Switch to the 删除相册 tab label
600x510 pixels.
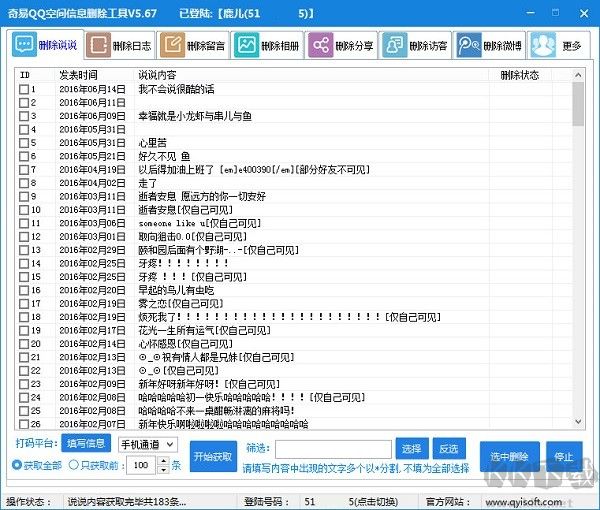280,46
